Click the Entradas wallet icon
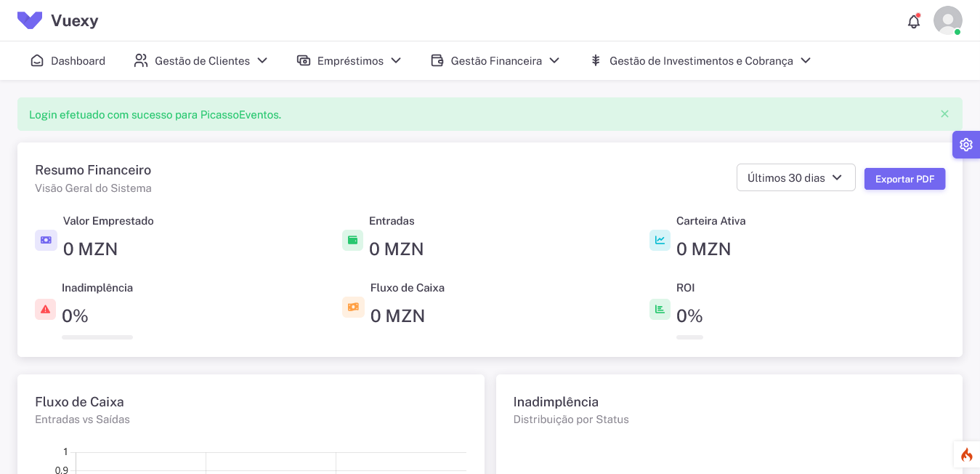The width and height of the screenshot is (980, 474). click(x=352, y=240)
